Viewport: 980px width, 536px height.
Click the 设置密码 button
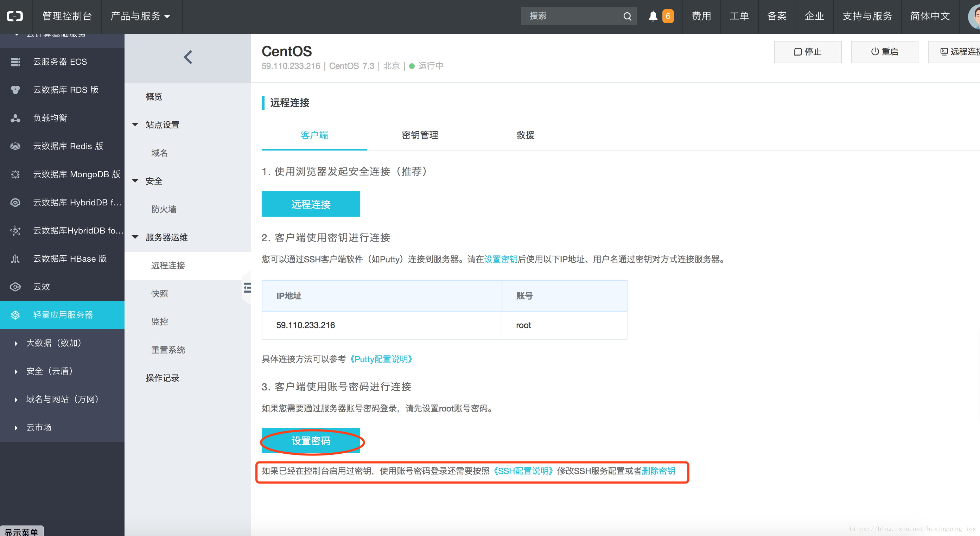click(311, 441)
